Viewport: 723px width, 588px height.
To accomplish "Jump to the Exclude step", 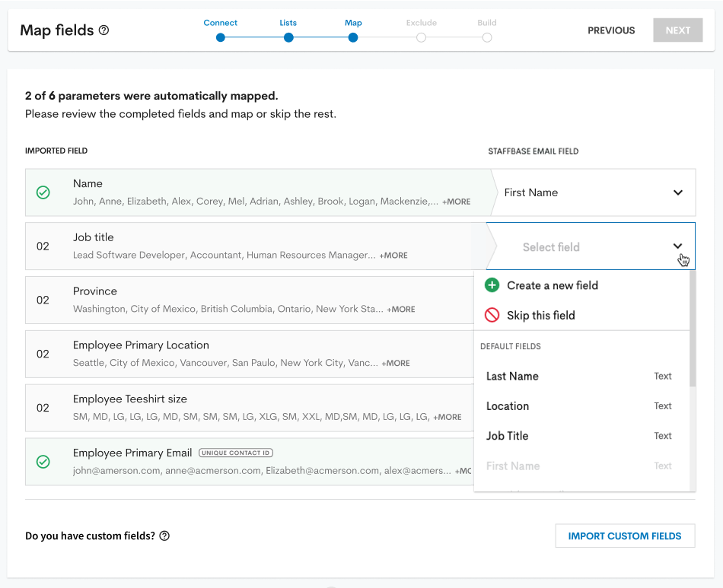I will (x=421, y=30).
